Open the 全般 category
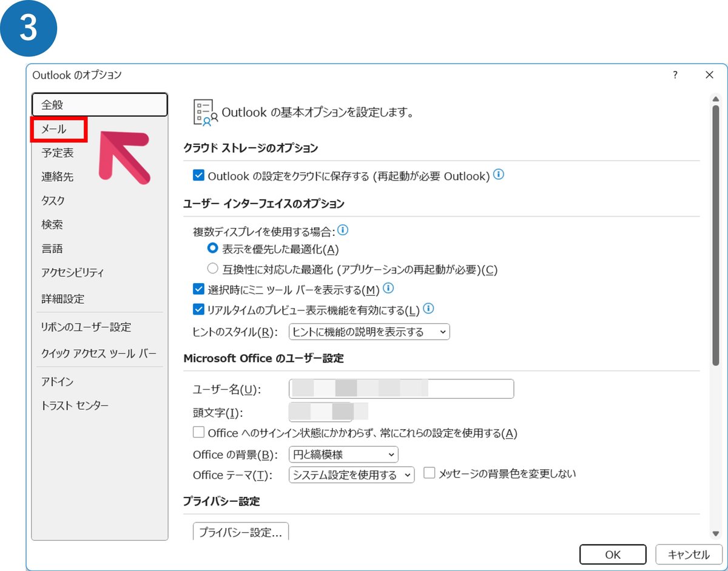 [x=99, y=104]
